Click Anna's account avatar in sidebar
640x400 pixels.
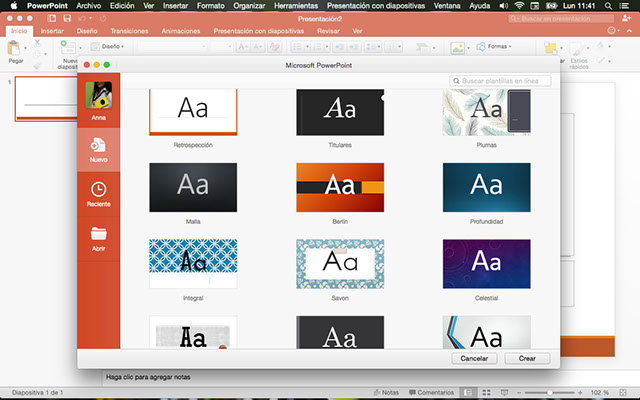[x=99, y=96]
